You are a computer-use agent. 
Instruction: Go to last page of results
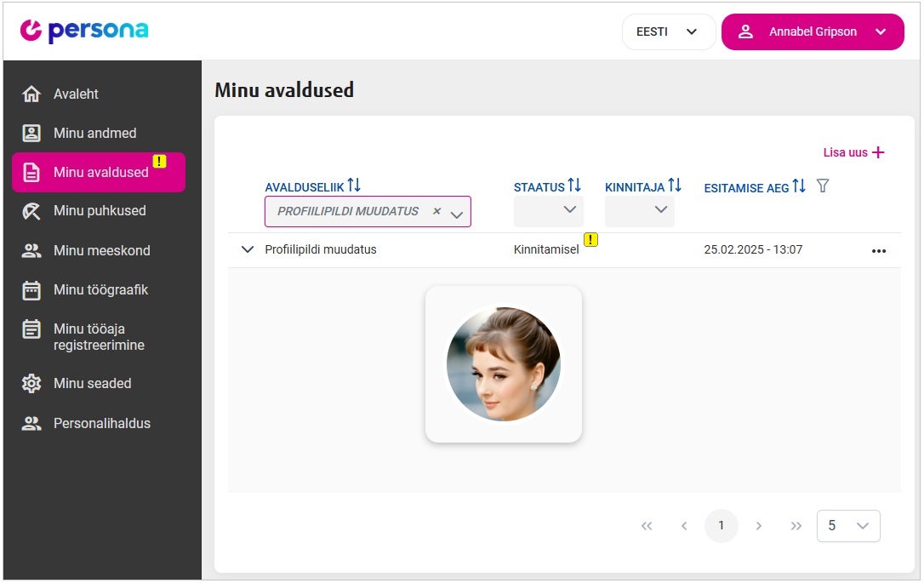click(x=796, y=526)
